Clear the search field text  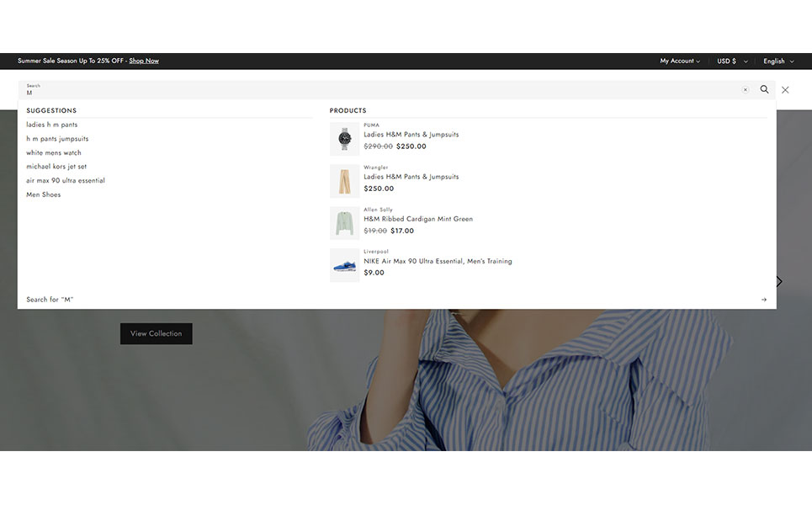pyautogui.click(x=745, y=89)
